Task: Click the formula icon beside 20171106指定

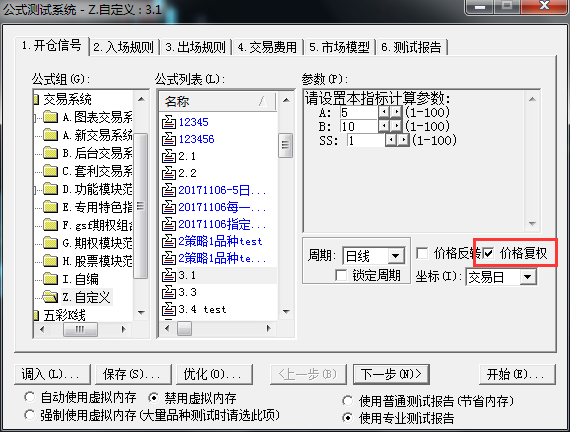Action: (169, 224)
